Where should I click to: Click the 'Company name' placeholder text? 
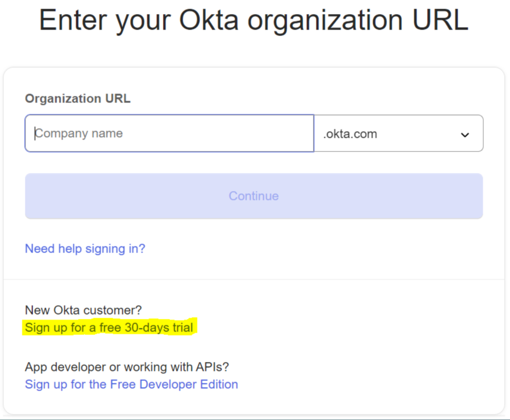click(79, 133)
